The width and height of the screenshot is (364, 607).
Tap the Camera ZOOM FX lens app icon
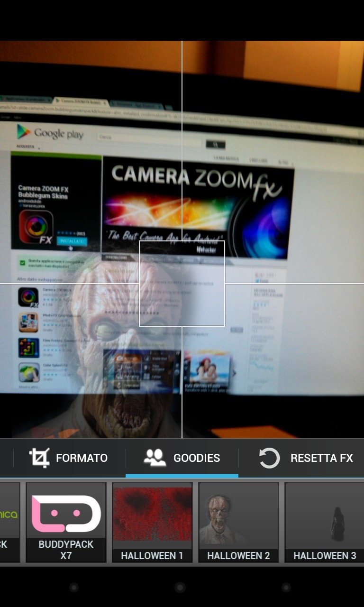coord(36,225)
